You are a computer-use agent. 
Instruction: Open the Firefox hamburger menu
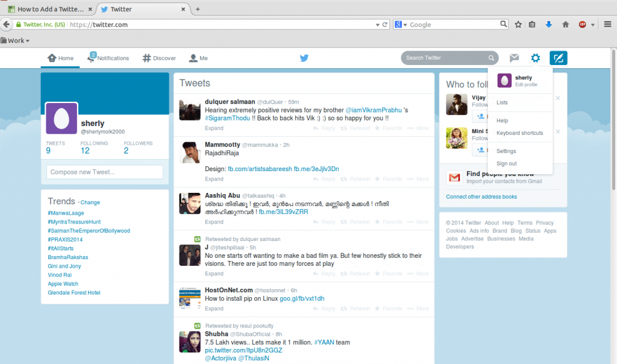point(607,25)
